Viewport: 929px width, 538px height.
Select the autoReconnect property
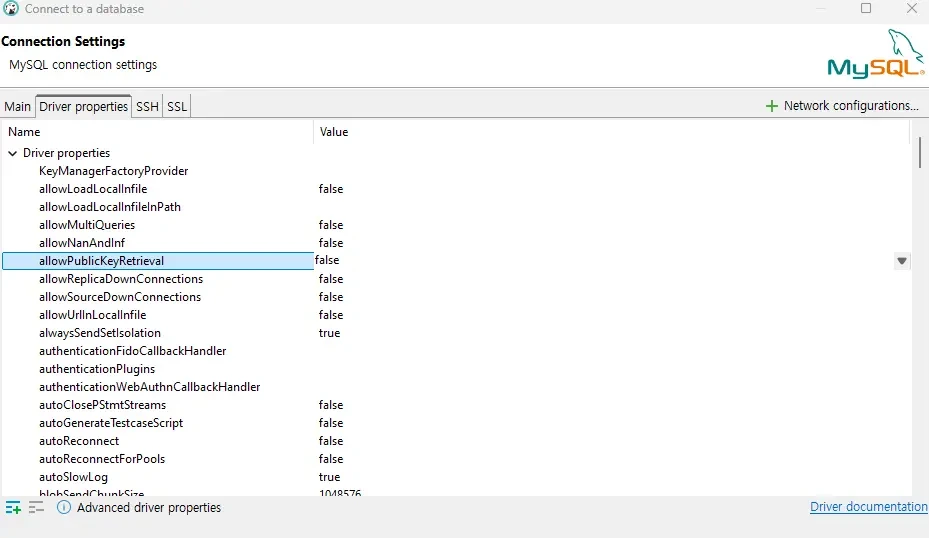point(79,441)
